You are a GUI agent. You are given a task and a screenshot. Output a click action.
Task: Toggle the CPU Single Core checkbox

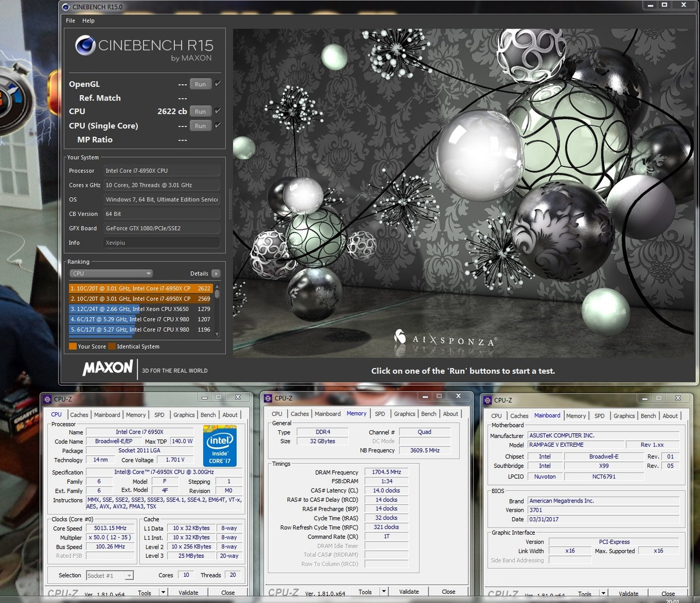coord(218,125)
